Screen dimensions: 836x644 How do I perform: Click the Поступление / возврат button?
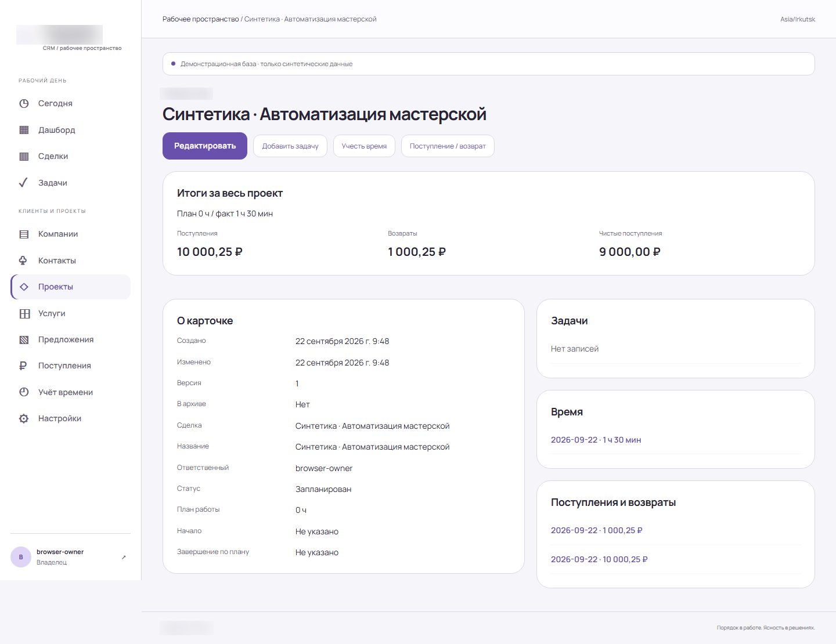(x=448, y=146)
